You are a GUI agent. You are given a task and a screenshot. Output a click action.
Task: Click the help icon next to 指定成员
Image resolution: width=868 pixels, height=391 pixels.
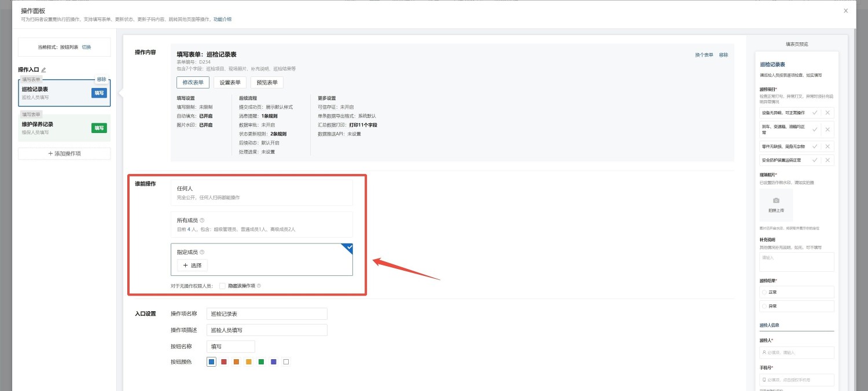tap(202, 252)
